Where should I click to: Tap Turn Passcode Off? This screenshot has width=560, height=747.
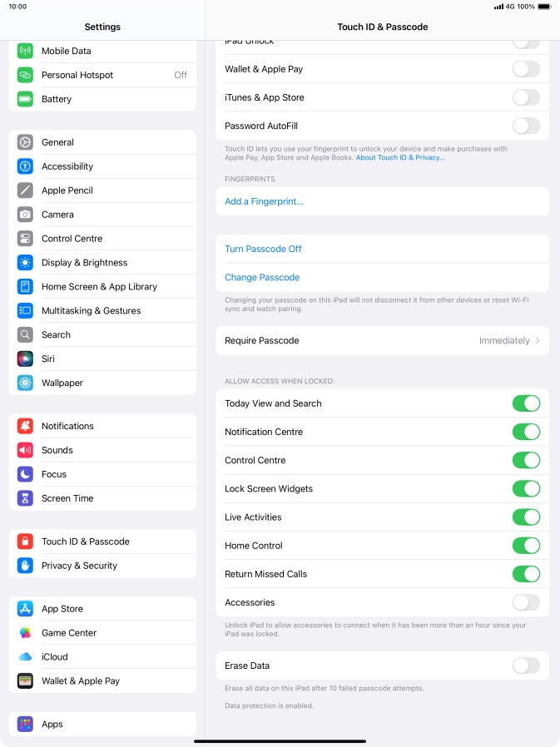pos(263,250)
